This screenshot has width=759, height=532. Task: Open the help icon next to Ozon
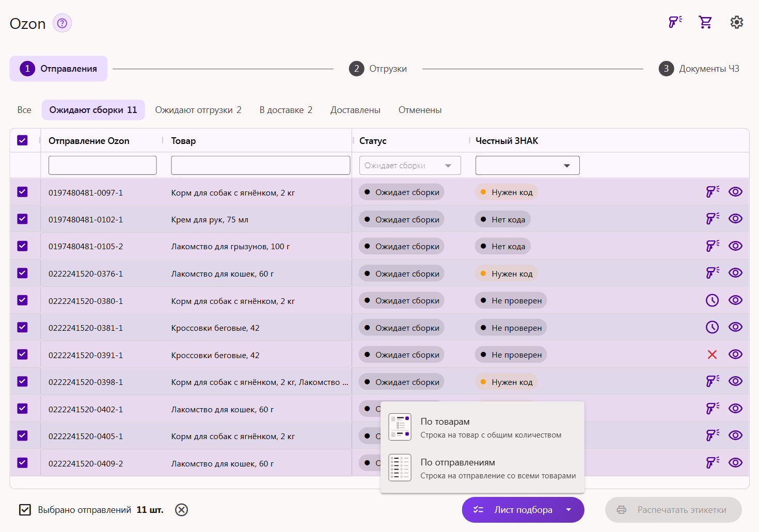point(62,23)
